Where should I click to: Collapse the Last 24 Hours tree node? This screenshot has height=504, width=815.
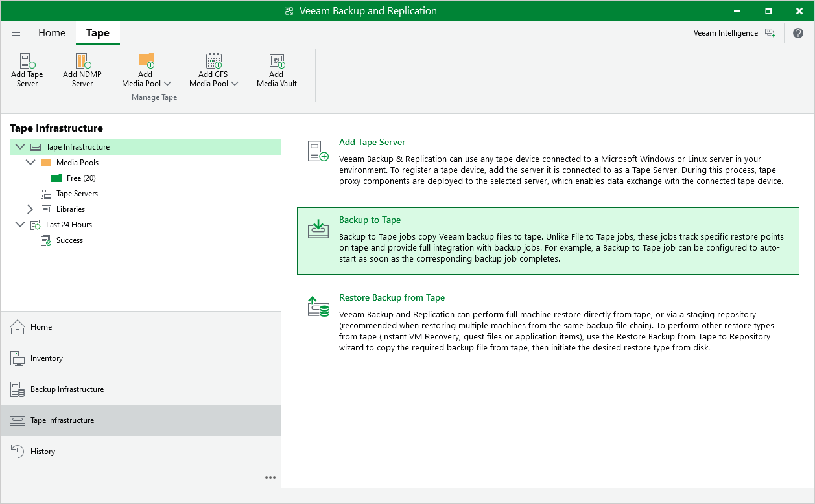[x=19, y=225]
